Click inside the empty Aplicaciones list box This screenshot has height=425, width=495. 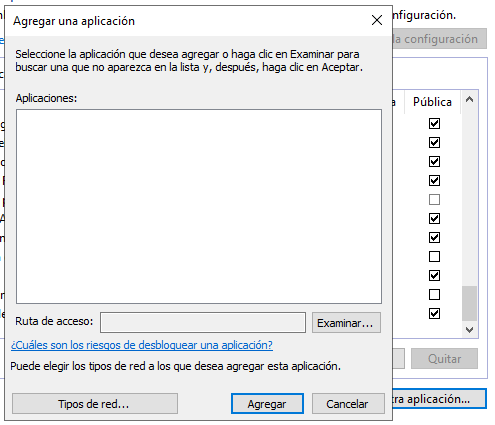click(x=199, y=206)
